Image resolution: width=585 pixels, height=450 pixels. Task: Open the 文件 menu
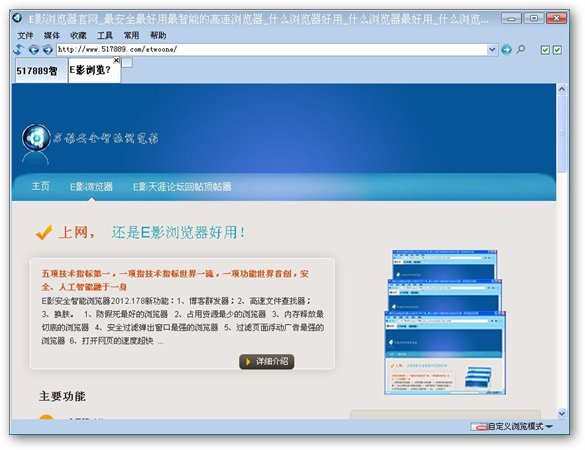[25, 35]
